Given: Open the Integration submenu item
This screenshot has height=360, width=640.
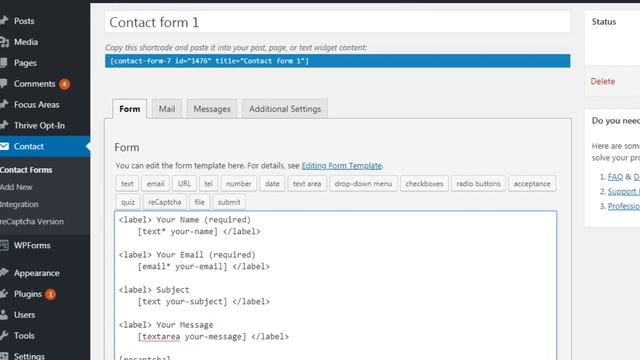Looking at the screenshot, I should point(19,204).
